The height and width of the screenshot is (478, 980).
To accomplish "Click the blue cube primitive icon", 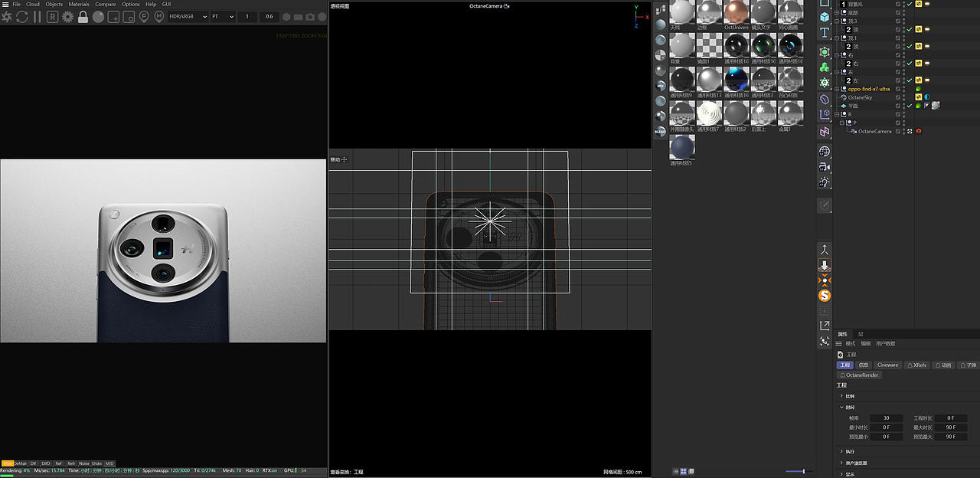I will pyautogui.click(x=825, y=17).
